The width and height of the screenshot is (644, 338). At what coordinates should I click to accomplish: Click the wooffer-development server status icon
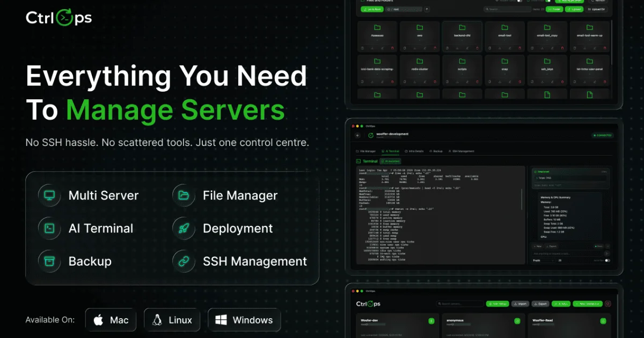coord(370,135)
